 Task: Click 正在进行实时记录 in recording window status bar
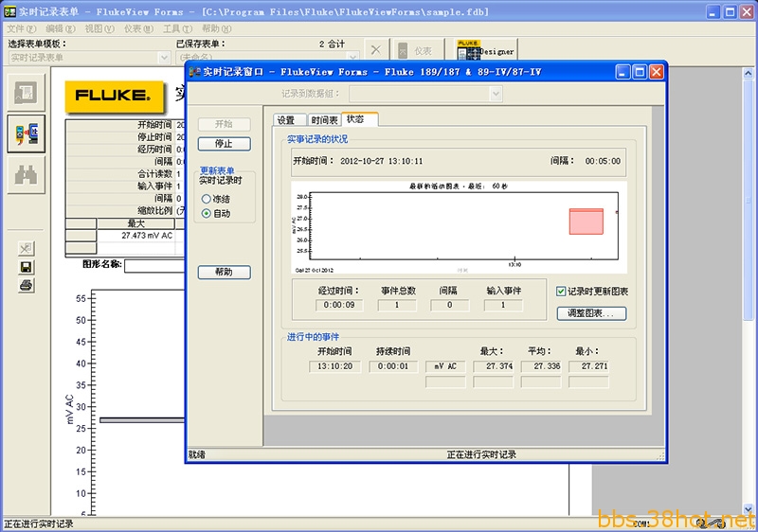pyautogui.click(x=481, y=454)
